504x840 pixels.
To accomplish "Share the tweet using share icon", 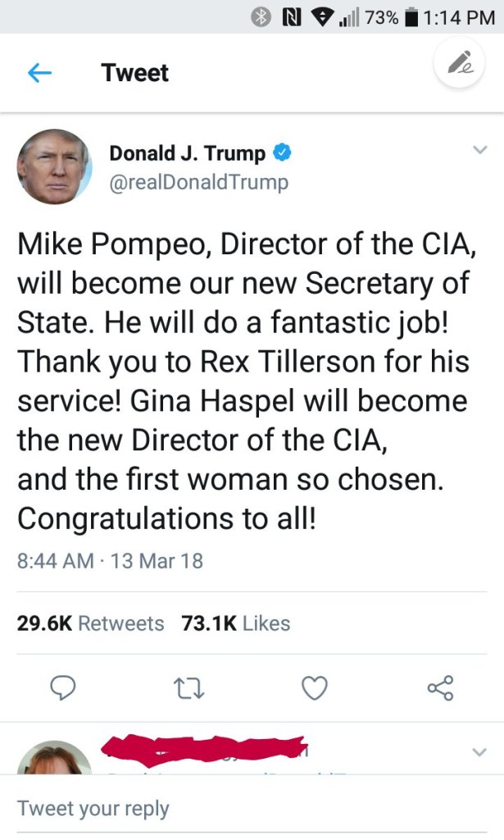I will (440, 687).
